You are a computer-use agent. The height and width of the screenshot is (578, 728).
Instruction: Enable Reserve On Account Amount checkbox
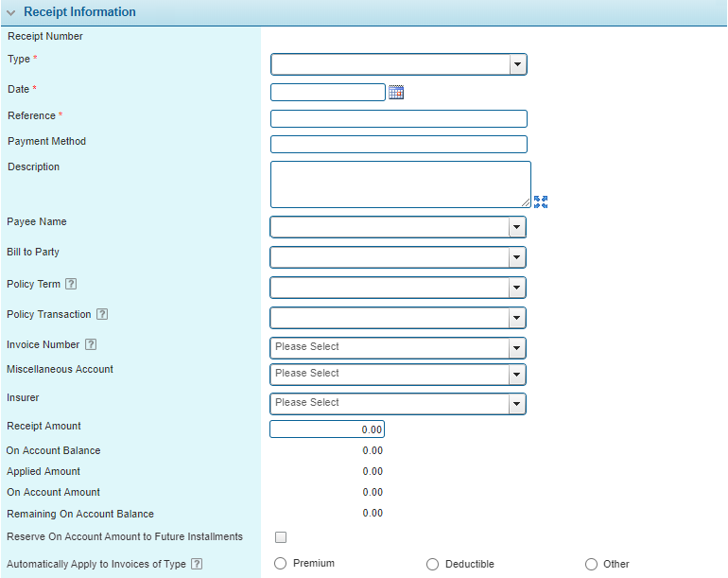[x=281, y=537]
